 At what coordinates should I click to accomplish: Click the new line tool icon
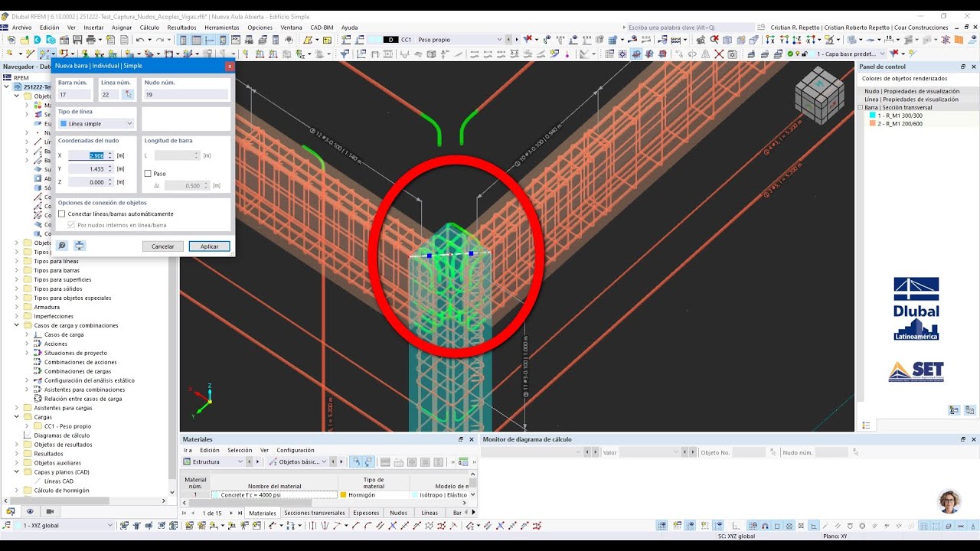pyautogui.click(x=30, y=54)
